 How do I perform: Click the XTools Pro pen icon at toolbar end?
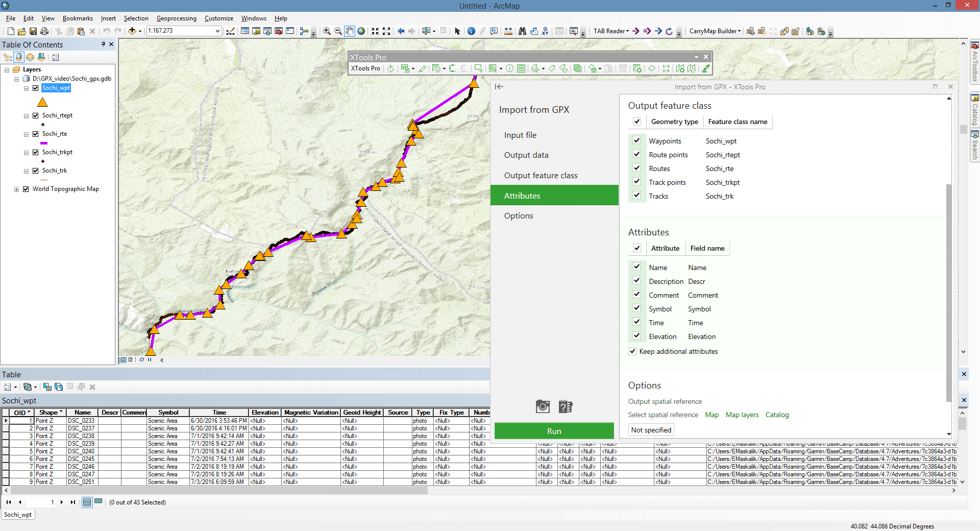click(x=706, y=68)
